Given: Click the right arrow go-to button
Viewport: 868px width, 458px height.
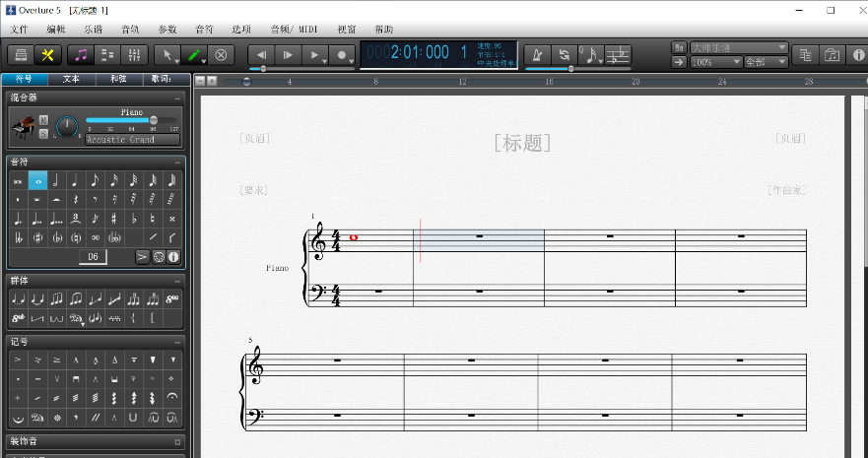Looking at the screenshot, I should click(679, 62).
